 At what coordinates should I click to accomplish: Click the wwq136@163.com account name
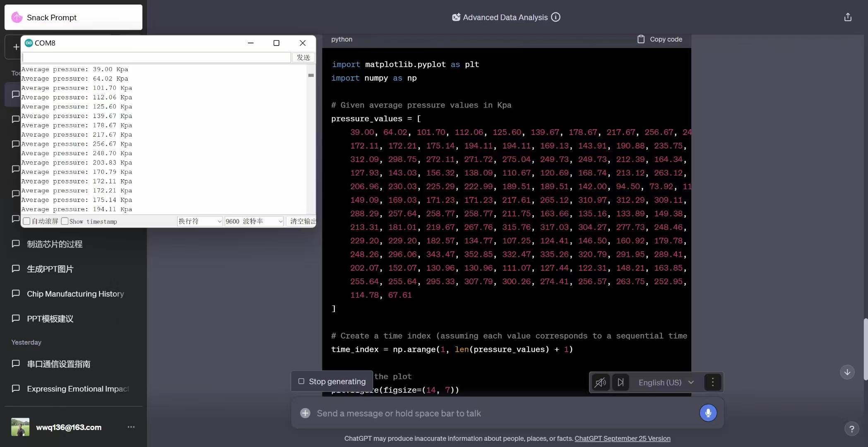(x=69, y=427)
